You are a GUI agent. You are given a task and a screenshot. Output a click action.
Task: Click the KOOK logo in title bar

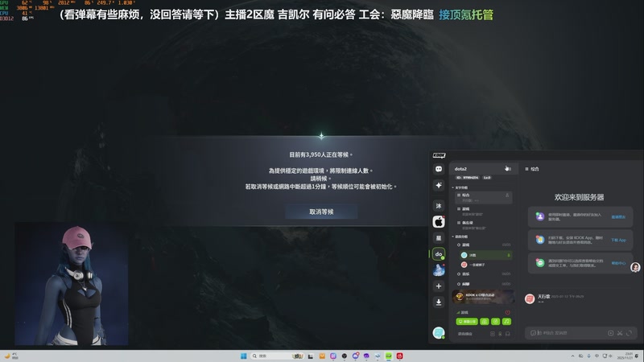click(439, 155)
